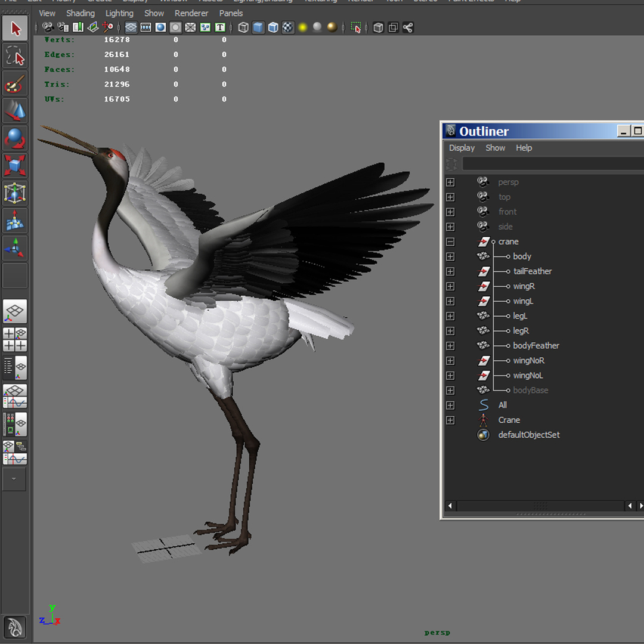Click the Maya logo icon at bottom left
The width and height of the screenshot is (644, 644).
pyautogui.click(x=15, y=628)
